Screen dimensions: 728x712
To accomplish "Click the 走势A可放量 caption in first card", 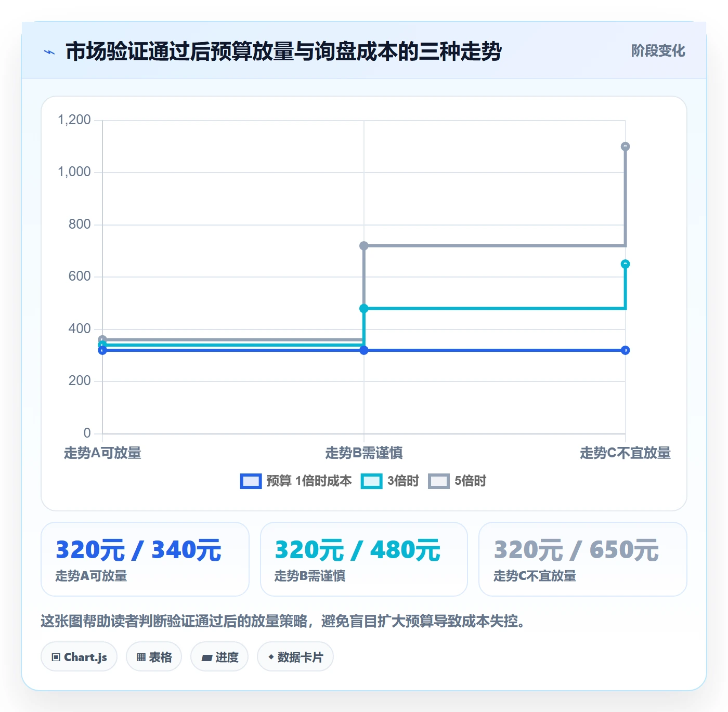I will coord(92,576).
